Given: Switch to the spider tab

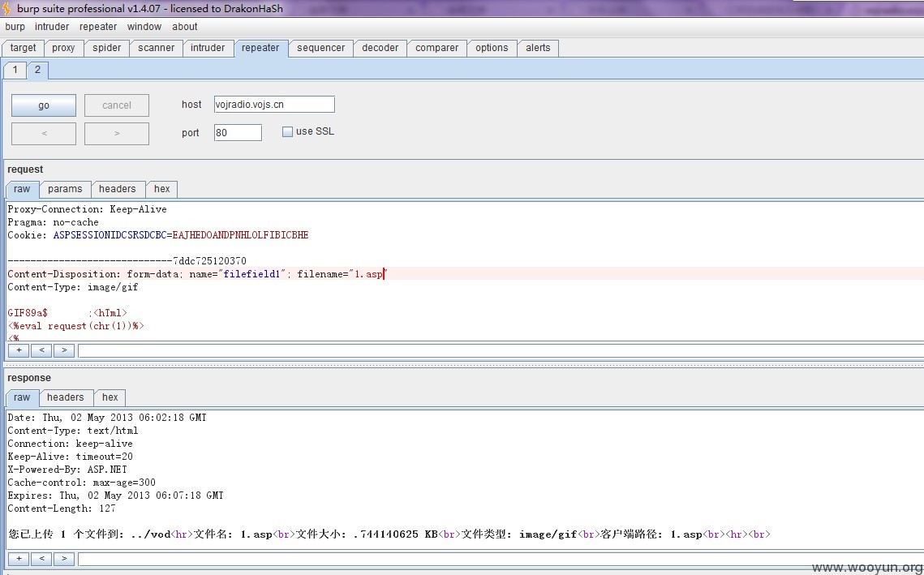Looking at the screenshot, I should coord(106,49).
